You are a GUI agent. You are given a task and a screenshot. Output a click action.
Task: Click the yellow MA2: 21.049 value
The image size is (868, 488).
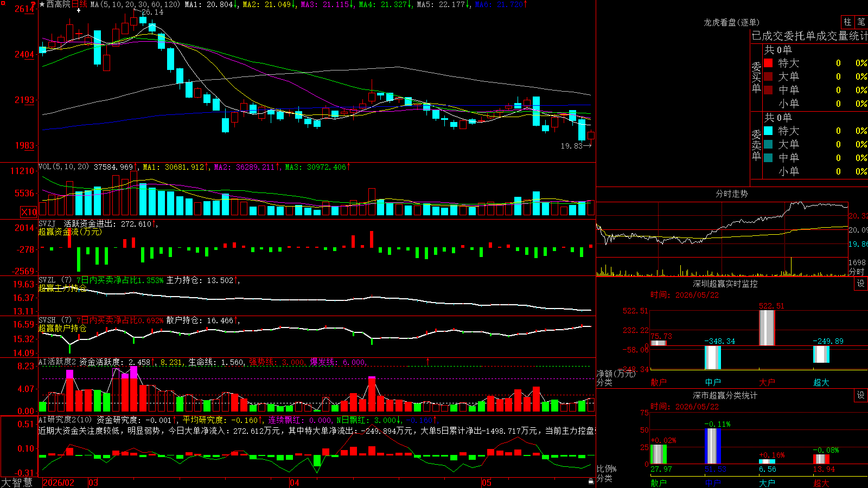pyautogui.click(x=267, y=4)
